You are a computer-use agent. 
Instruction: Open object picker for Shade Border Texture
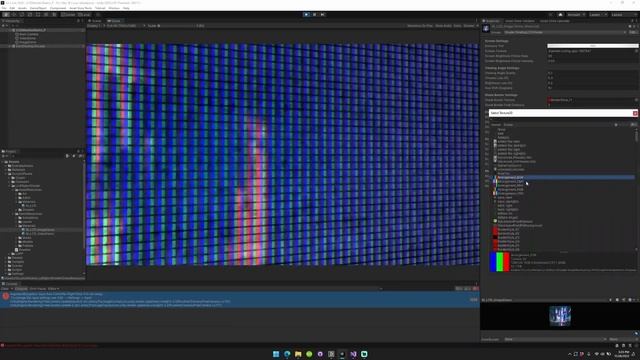tap(636, 100)
